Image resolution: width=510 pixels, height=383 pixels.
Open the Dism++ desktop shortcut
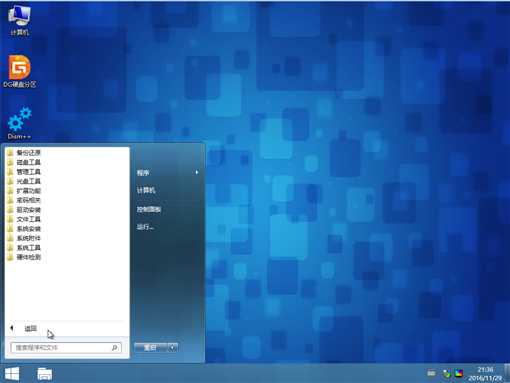19,123
